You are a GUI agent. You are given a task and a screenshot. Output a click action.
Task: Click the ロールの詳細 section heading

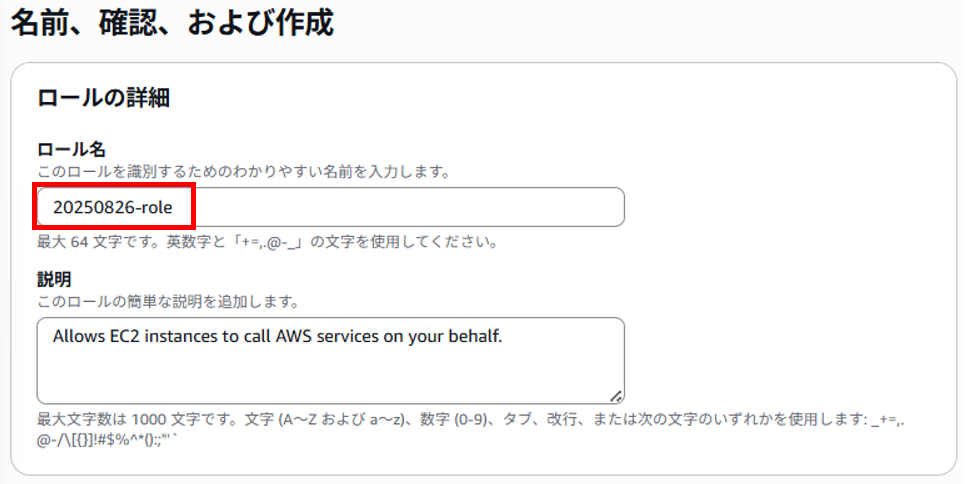click(104, 98)
